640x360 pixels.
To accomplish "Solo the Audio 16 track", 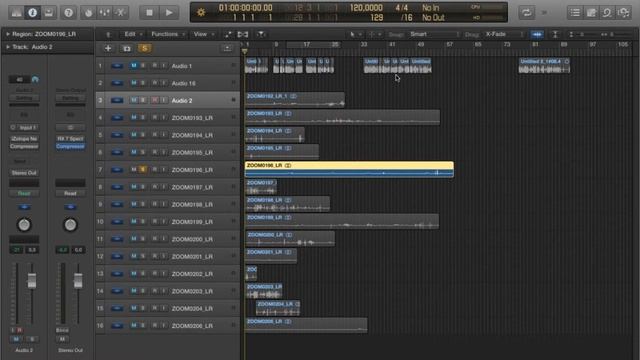I will (x=143, y=83).
